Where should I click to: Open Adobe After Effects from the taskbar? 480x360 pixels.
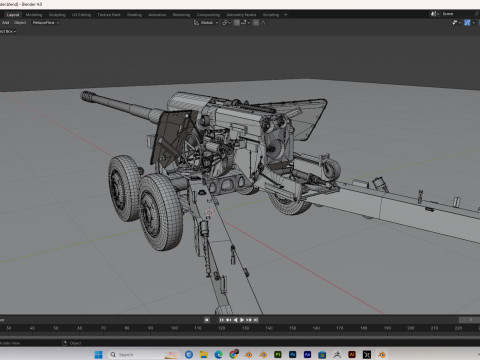[x=307, y=355]
